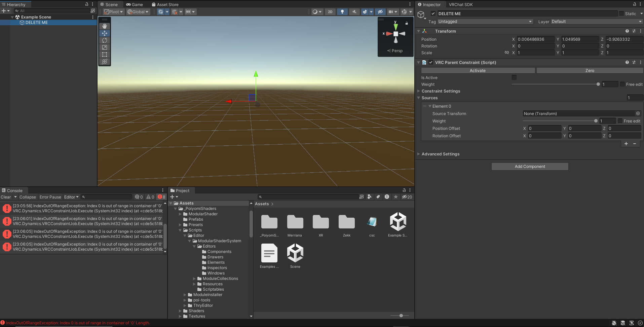Toggle scene lighting lightbulb
The image size is (644, 327).
pyautogui.click(x=342, y=12)
